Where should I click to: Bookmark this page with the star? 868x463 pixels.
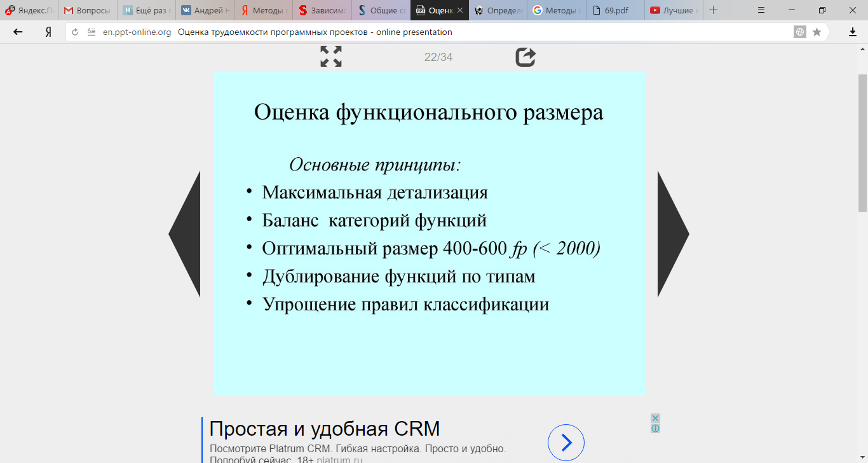(817, 32)
